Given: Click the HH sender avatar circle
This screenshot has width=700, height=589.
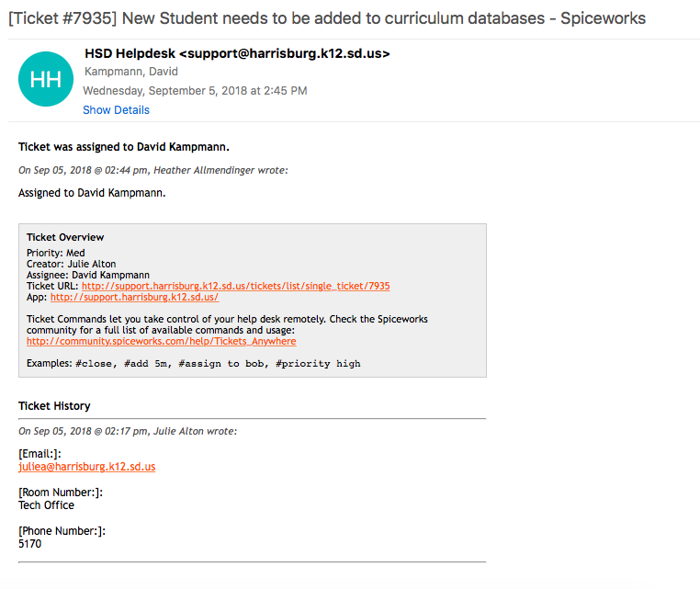Looking at the screenshot, I should click(x=46, y=79).
